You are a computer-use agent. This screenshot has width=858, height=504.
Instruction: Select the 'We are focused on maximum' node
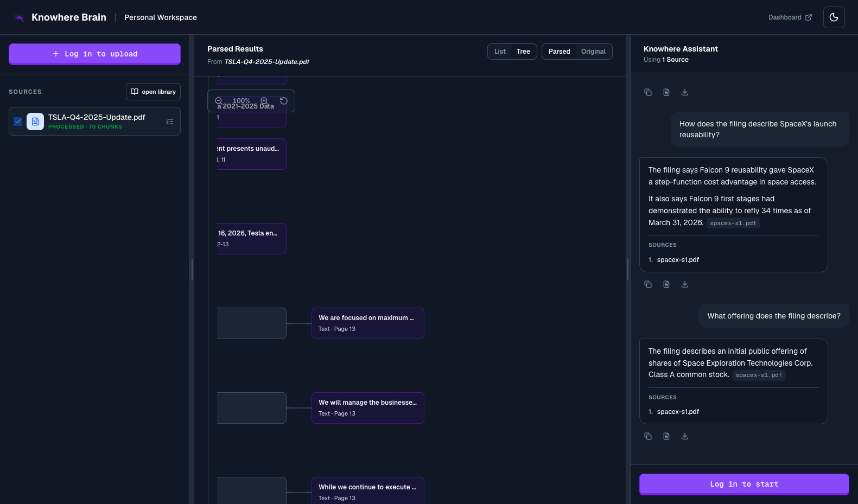[x=368, y=323]
